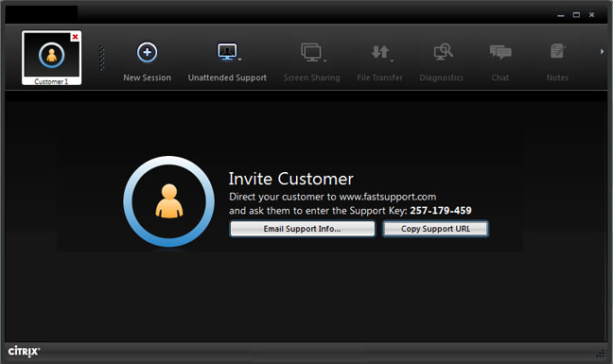Expand the Unattended Support dropdown arrow
This screenshot has width=613, height=364.
(240, 60)
